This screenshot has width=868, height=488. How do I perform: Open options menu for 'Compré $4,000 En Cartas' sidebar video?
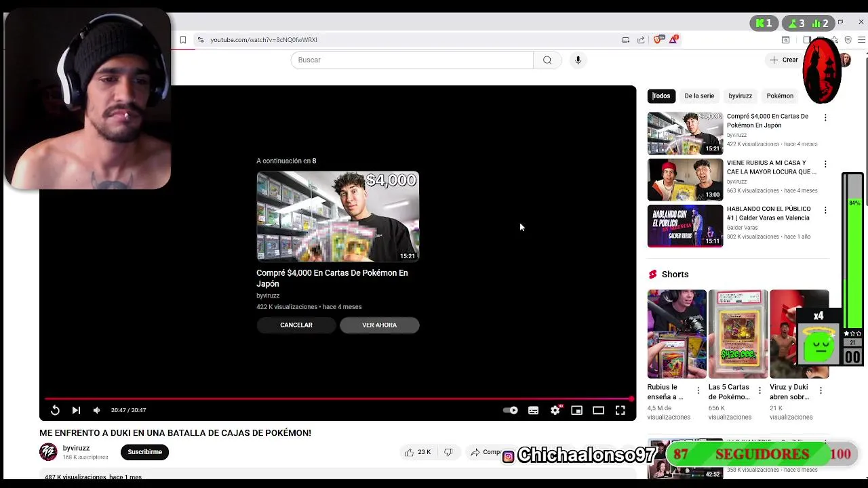click(x=825, y=118)
